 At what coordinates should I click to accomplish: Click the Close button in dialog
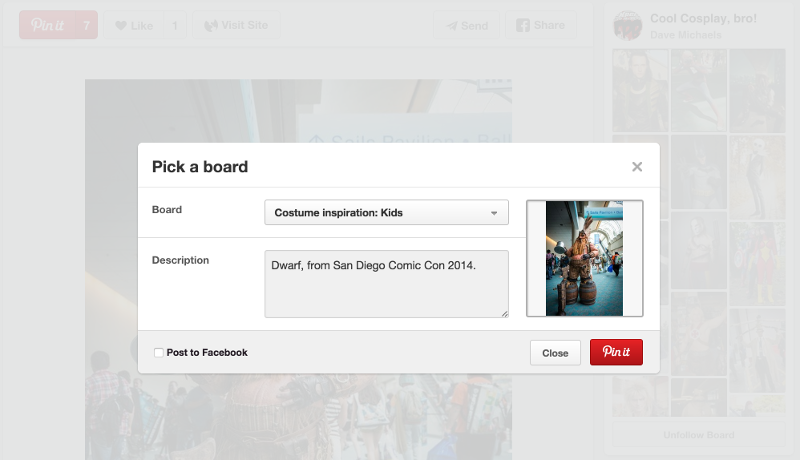click(x=555, y=353)
